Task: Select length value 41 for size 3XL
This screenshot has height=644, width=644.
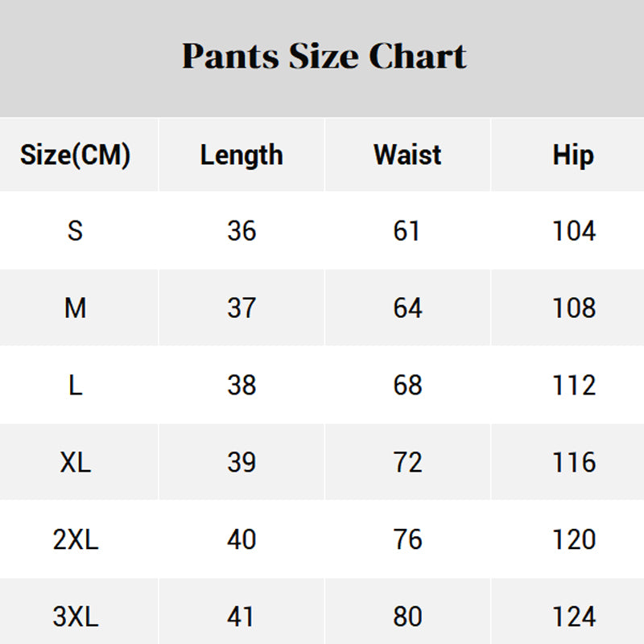Action: (x=242, y=617)
